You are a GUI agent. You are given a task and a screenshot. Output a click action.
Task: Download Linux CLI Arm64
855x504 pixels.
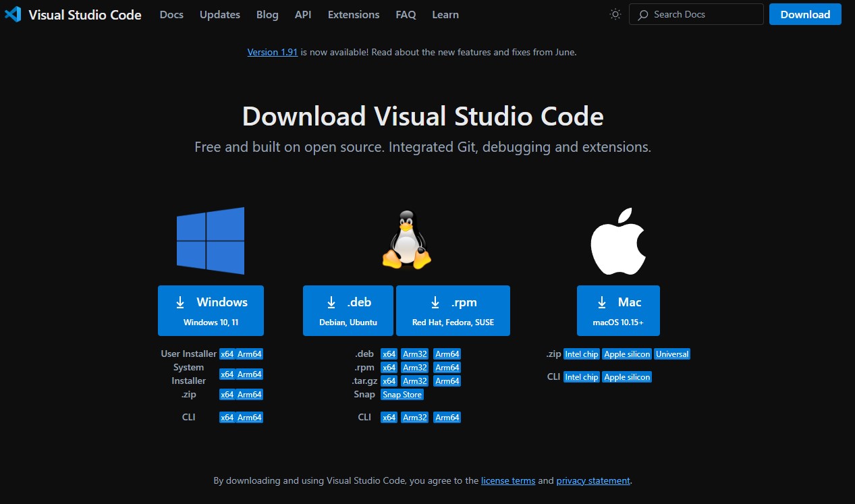tap(447, 418)
